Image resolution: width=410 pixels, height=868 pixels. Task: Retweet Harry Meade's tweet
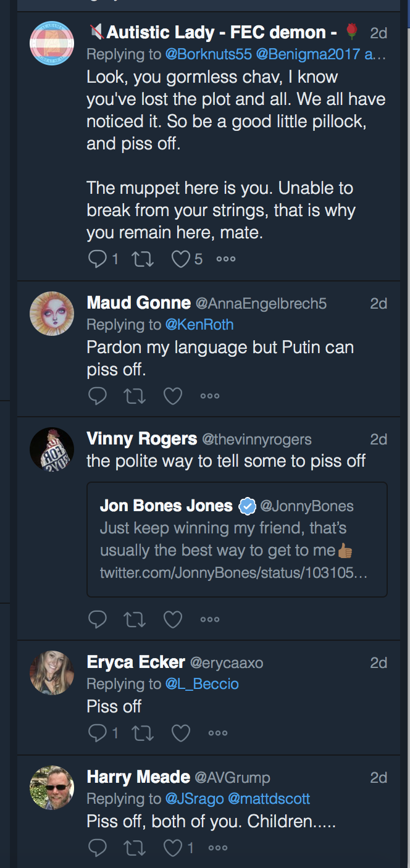coord(135,848)
